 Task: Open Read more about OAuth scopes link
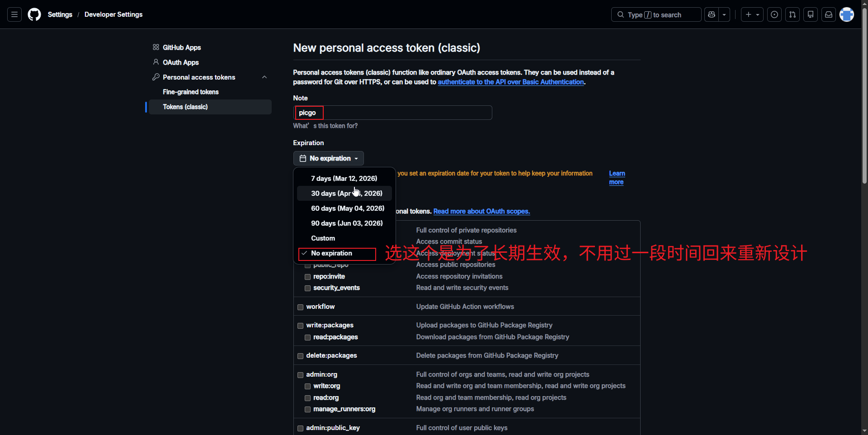[481, 211]
